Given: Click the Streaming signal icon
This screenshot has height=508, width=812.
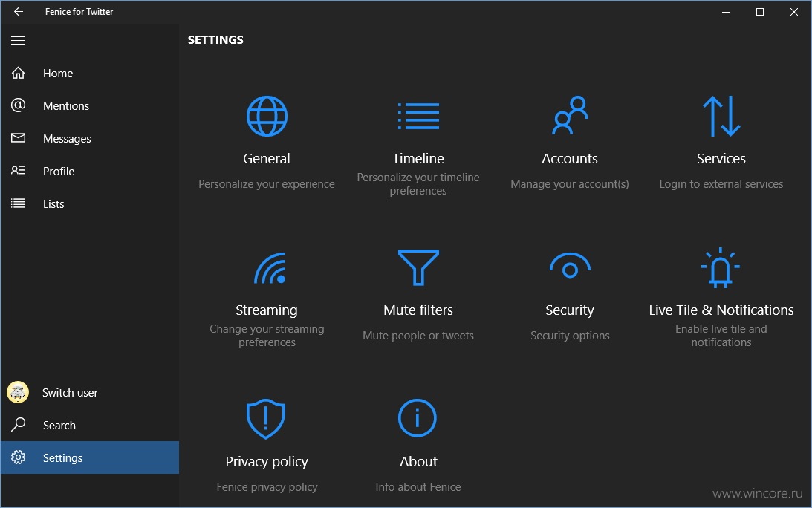Looking at the screenshot, I should click(270, 268).
